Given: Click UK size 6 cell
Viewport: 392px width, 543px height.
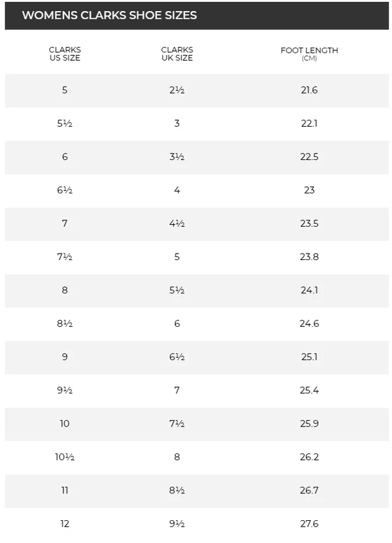Looking at the screenshot, I should coord(177,323).
